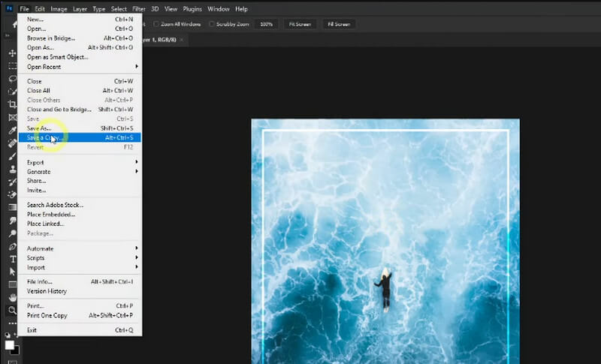The width and height of the screenshot is (601, 364).
Task: Click the white foreground color swatch
Action: [9, 345]
